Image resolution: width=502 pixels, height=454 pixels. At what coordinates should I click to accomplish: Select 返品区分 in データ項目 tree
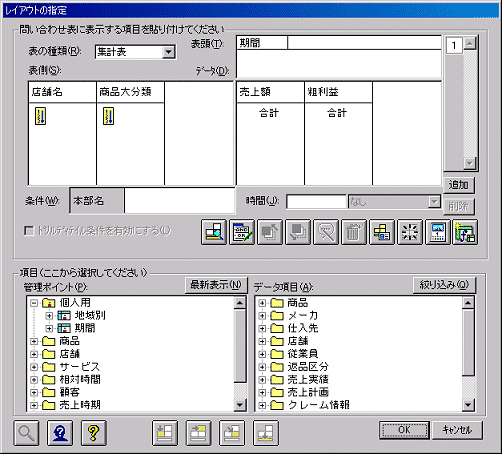pyautogui.click(x=308, y=367)
